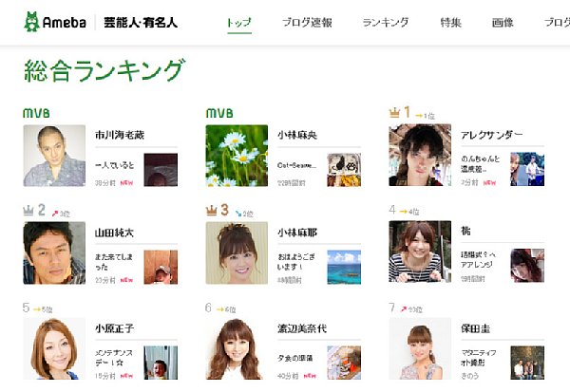The height and width of the screenshot is (392, 570).
Task: Click 桃 profile photo in striped shirt
Action: [x=420, y=252]
